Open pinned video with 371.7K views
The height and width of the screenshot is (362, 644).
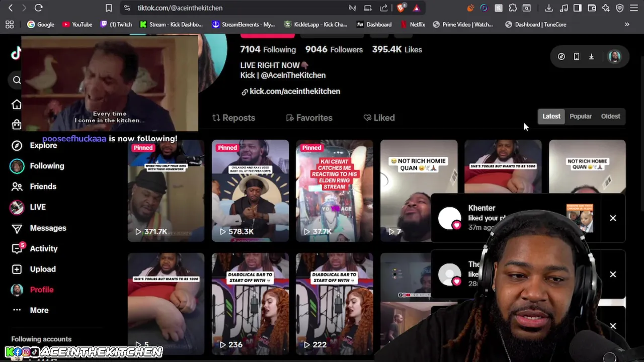(x=166, y=191)
